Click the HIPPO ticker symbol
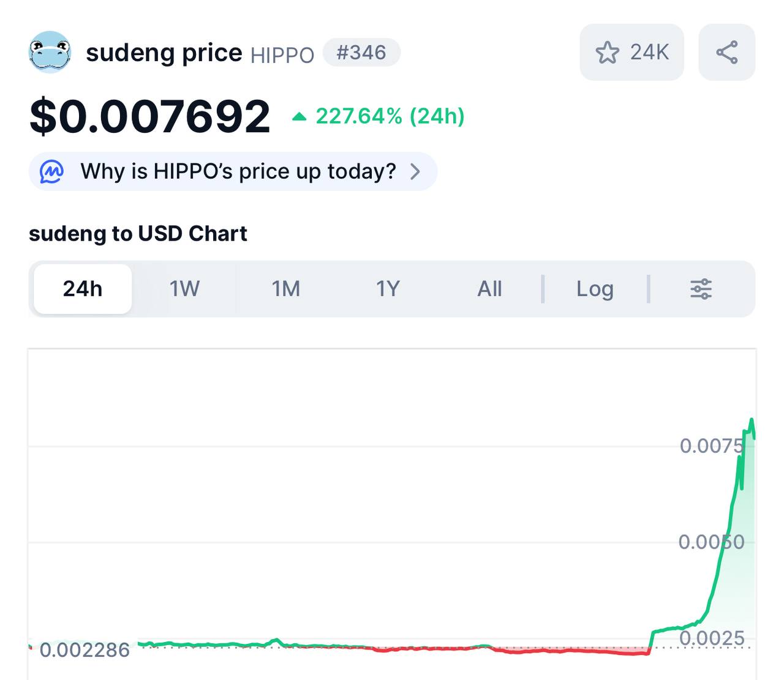Viewport: 784px width, 680px height. click(x=282, y=55)
